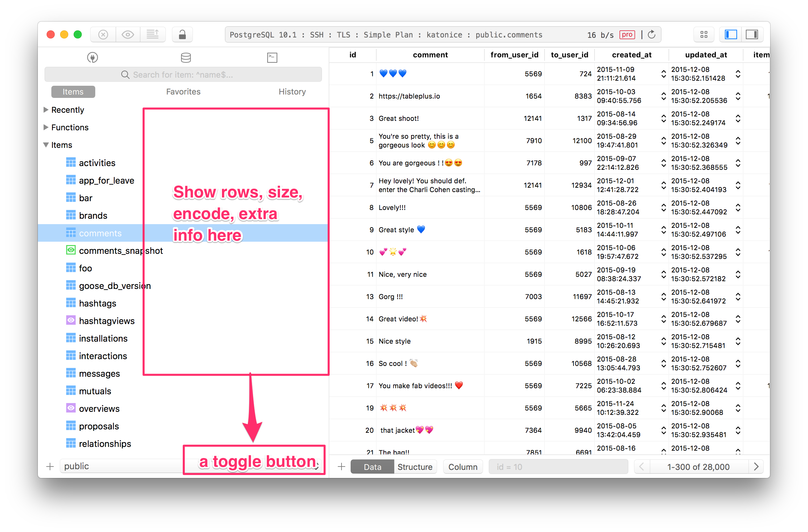Open the SQL terminal icon in the sidebar header
Screen dimensions: 808x532
tap(272, 57)
